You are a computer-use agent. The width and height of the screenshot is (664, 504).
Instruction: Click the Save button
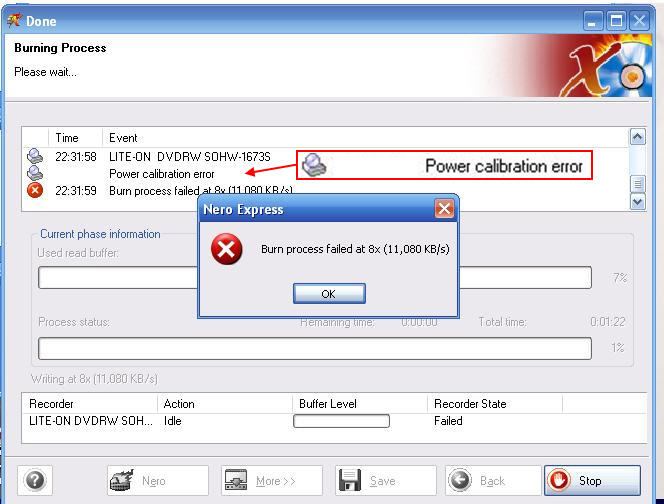point(386,480)
